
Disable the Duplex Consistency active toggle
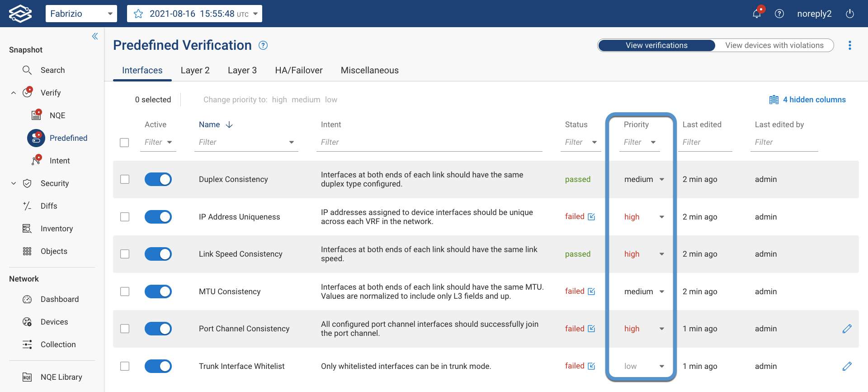pyautogui.click(x=158, y=179)
